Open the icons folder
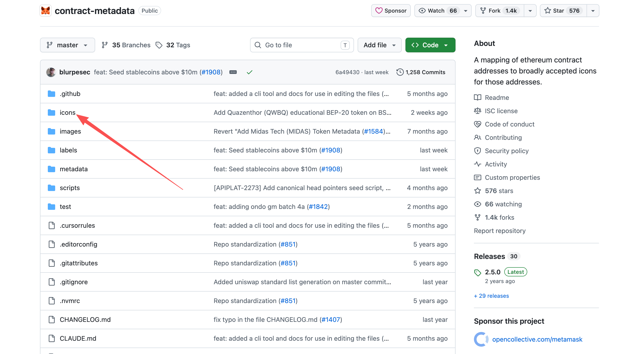644x354 pixels. pos(68,112)
